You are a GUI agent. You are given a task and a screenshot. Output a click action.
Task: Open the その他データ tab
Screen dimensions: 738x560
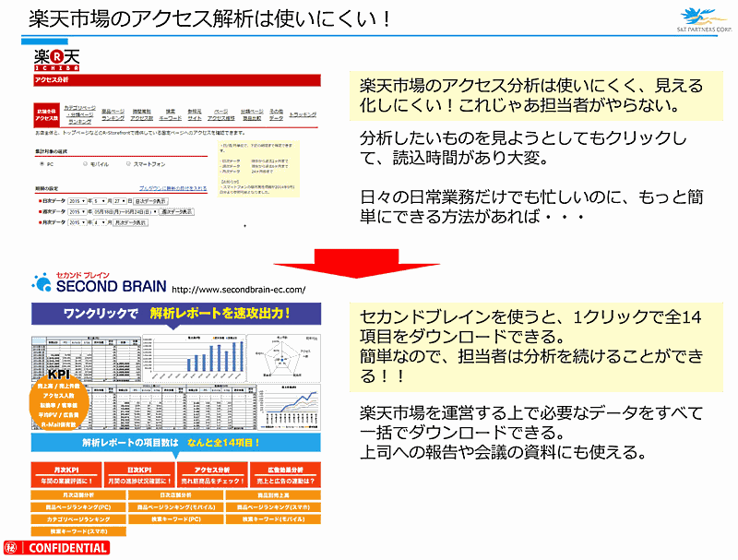(x=276, y=114)
